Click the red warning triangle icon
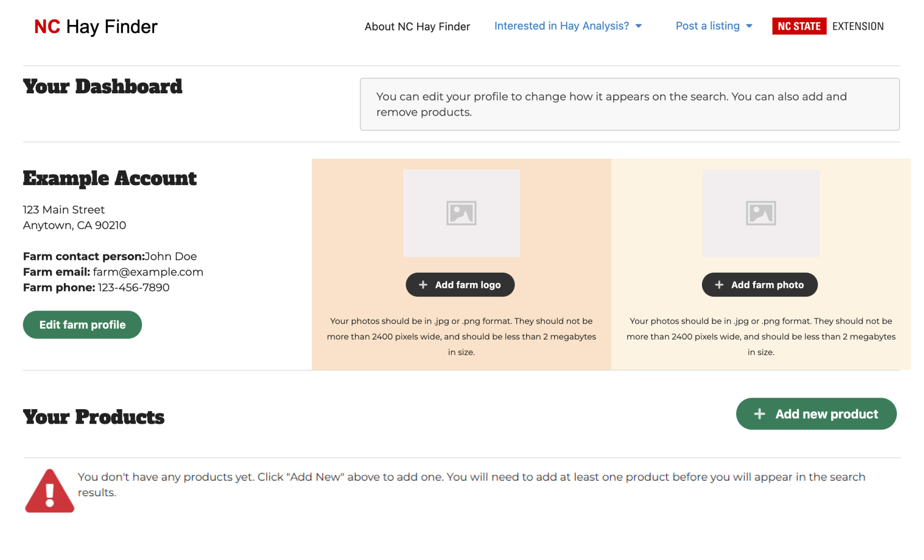The width and height of the screenshot is (924, 560). pos(50,492)
